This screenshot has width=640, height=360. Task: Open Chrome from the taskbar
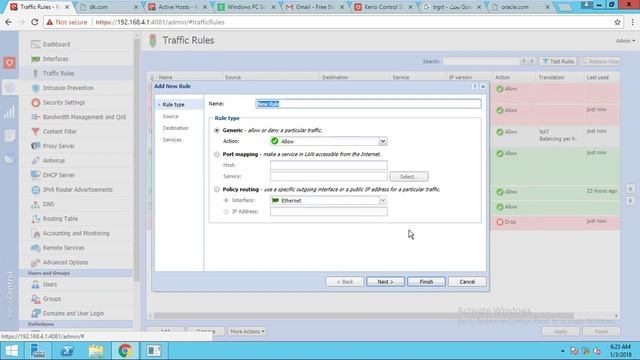click(x=125, y=351)
